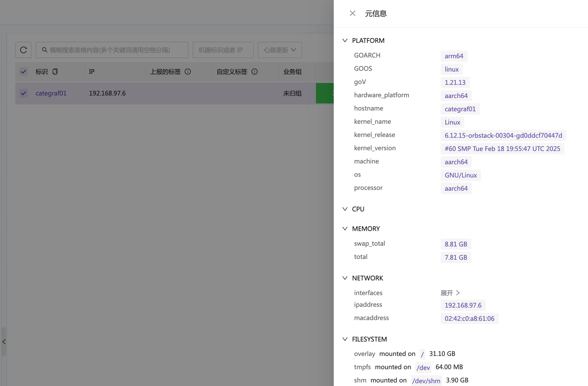Collapse the PLATFORM section
588x386 pixels.
pyautogui.click(x=345, y=40)
